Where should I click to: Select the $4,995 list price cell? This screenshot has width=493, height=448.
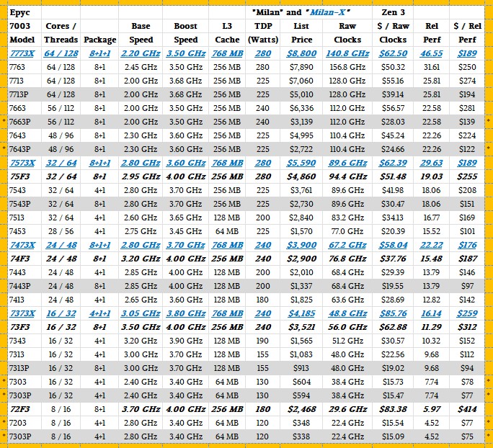point(301,135)
